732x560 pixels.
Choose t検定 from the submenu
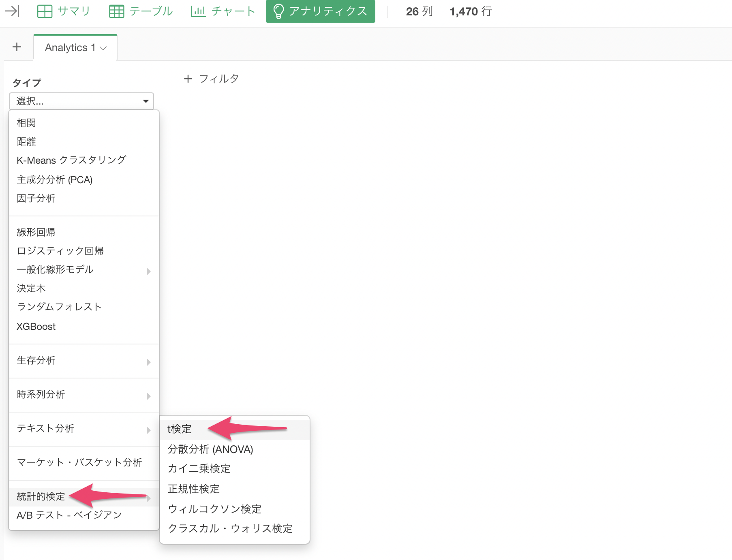click(x=235, y=429)
